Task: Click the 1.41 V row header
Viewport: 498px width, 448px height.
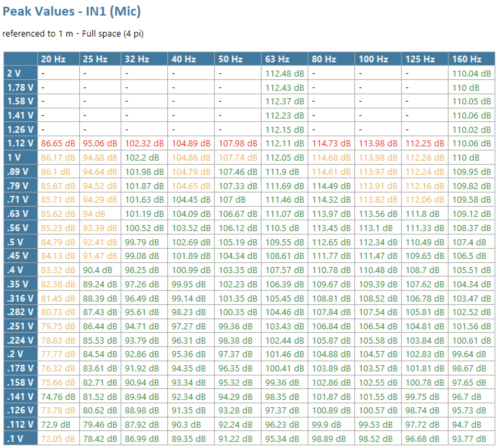Action: click(x=21, y=116)
